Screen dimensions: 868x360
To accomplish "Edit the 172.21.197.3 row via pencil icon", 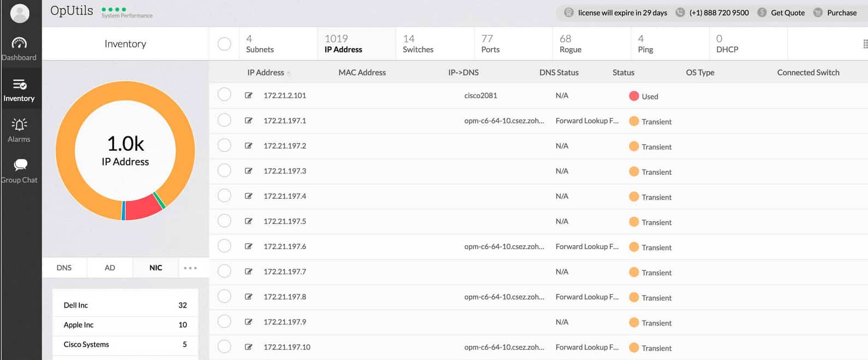I will (249, 170).
